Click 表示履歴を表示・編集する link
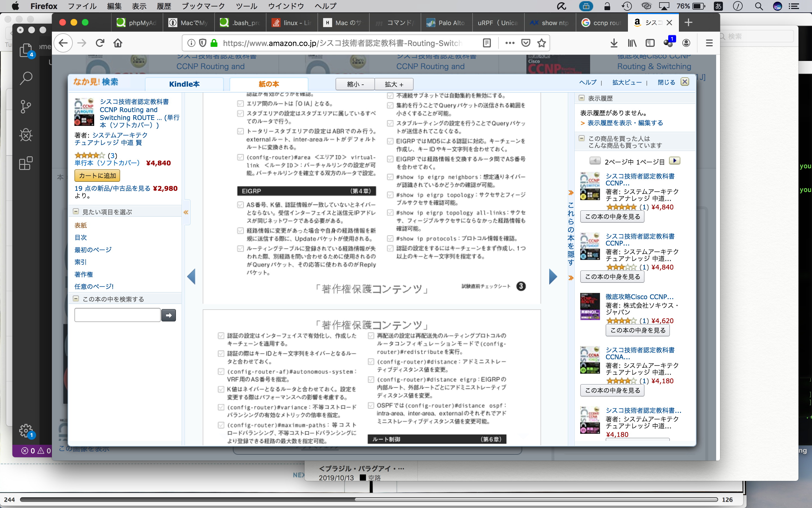 coord(625,123)
